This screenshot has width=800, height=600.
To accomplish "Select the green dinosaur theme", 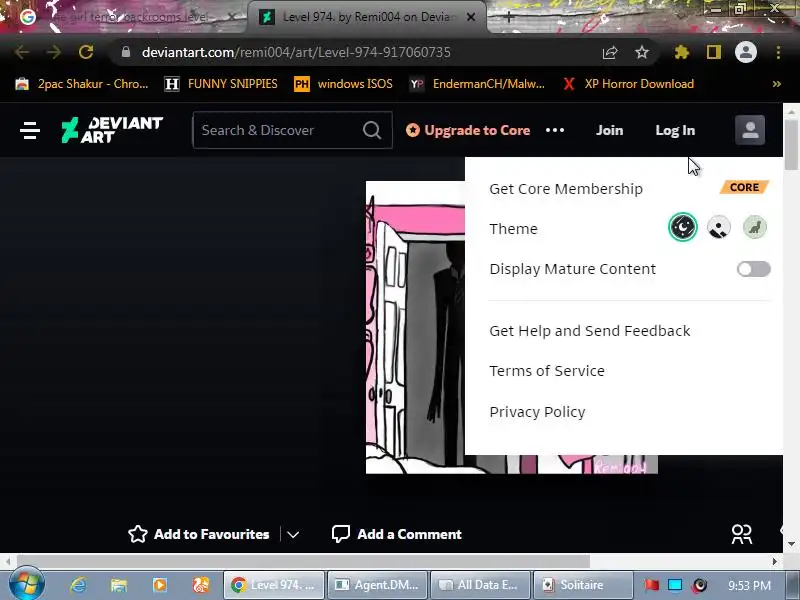I will [755, 228].
